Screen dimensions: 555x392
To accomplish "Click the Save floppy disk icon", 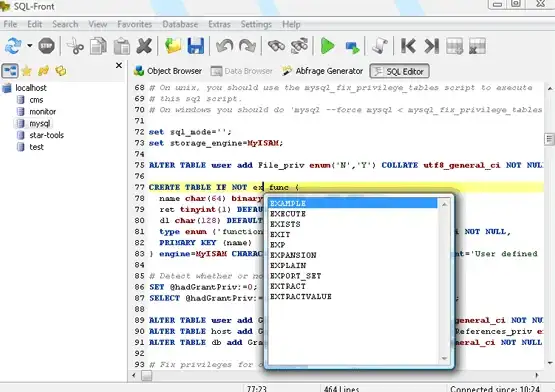I will click(195, 46).
